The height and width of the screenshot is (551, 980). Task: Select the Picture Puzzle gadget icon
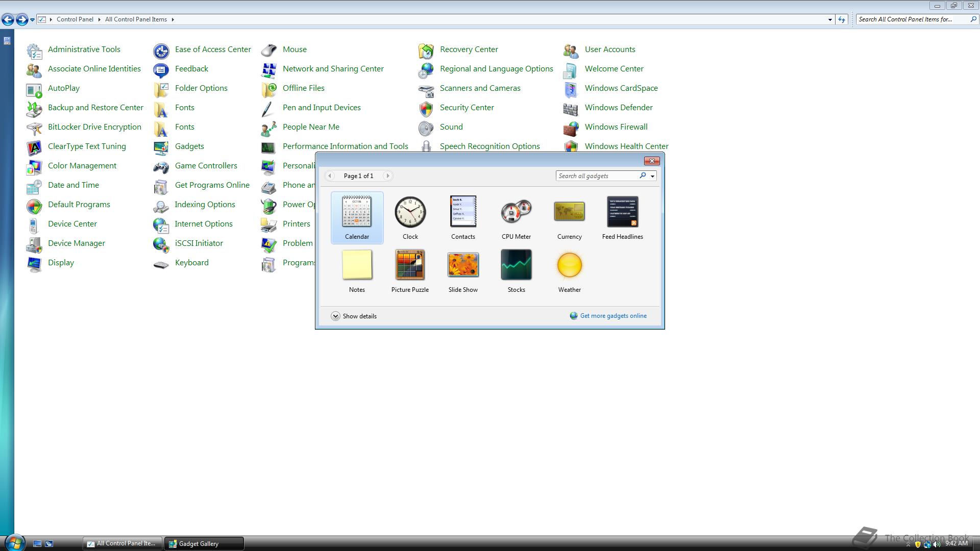pos(410,264)
